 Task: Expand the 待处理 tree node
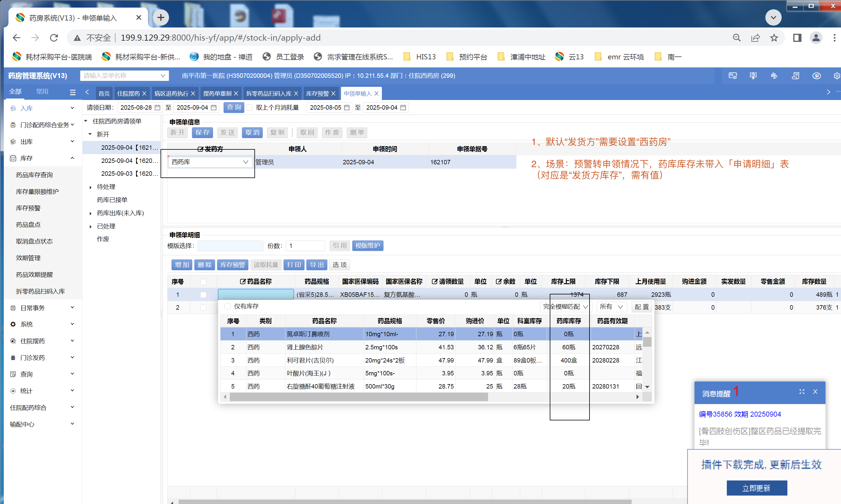click(91, 187)
